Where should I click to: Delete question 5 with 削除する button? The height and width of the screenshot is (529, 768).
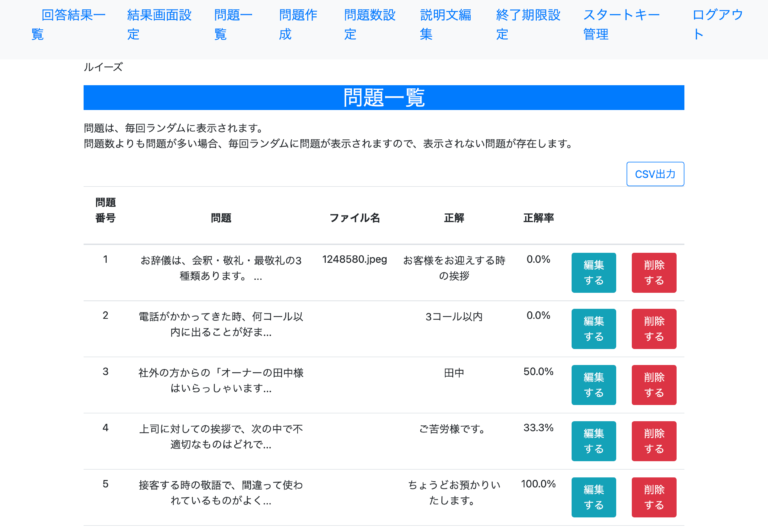coord(654,497)
